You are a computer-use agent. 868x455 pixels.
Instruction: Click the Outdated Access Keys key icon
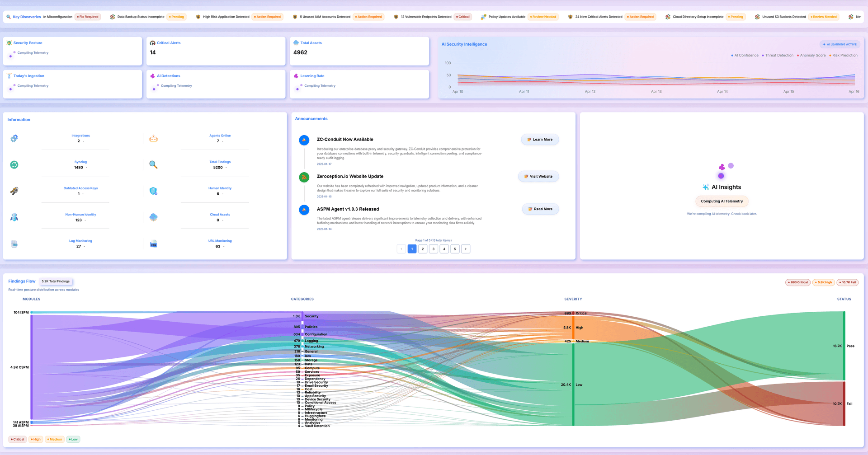tap(14, 191)
